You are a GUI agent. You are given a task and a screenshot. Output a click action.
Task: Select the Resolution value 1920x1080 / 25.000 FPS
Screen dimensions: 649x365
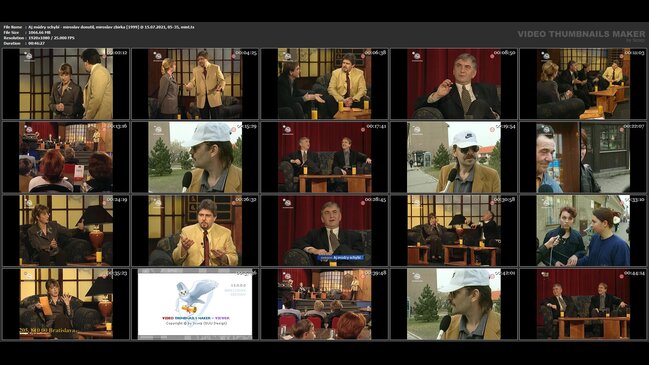[51, 38]
